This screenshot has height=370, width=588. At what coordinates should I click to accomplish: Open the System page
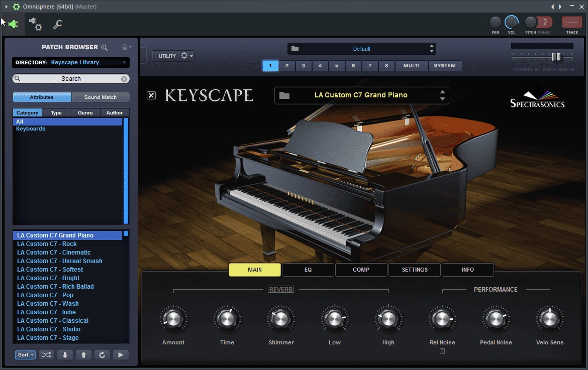[445, 66]
